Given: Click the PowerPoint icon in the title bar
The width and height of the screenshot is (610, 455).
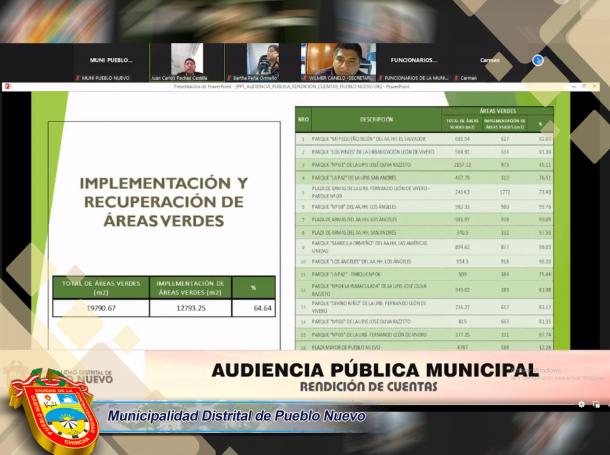Looking at the screenshot, I should pos(7,86).
